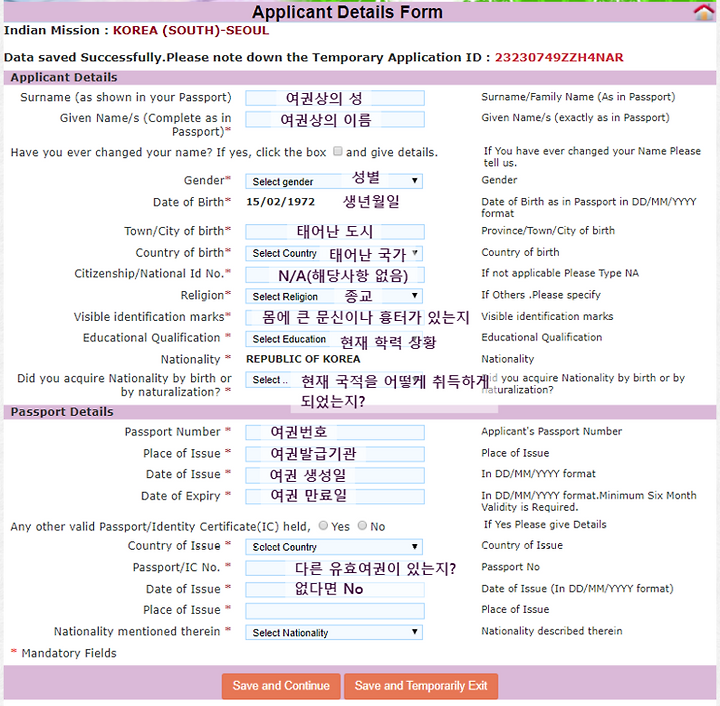
Task: Expand the Country of Issue dropdown
Action: pyautogui.click(x=334, y=547)
